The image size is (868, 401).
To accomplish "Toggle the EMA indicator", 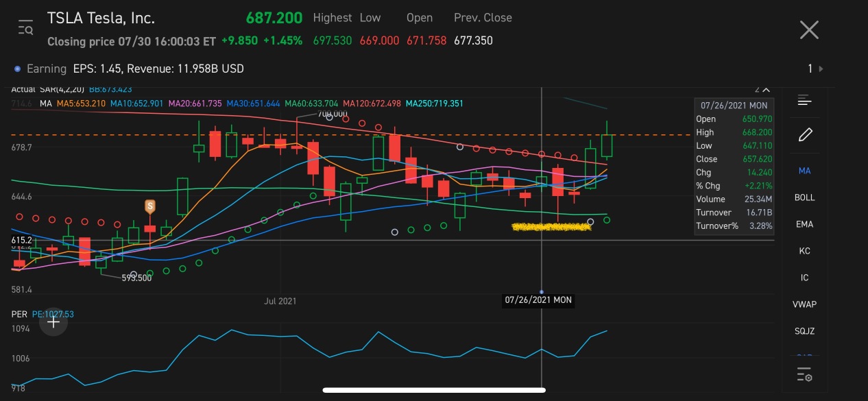I will (x=805, y=224).
